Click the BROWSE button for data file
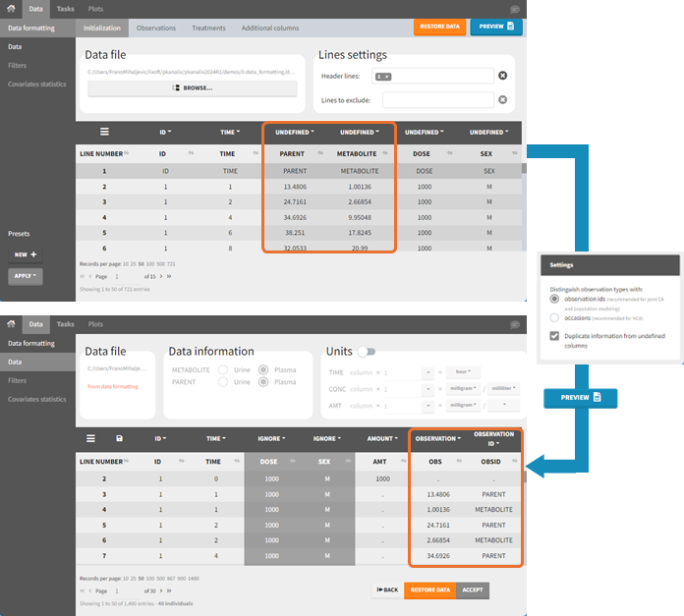684x616 pixels. tap(192, 88)
